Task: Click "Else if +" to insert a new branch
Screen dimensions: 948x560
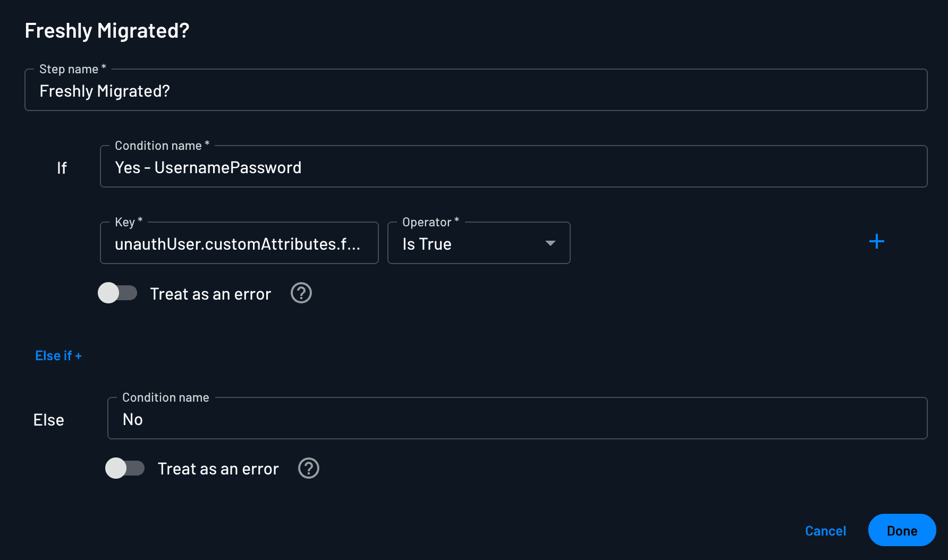Action: (x=58, y=355)
